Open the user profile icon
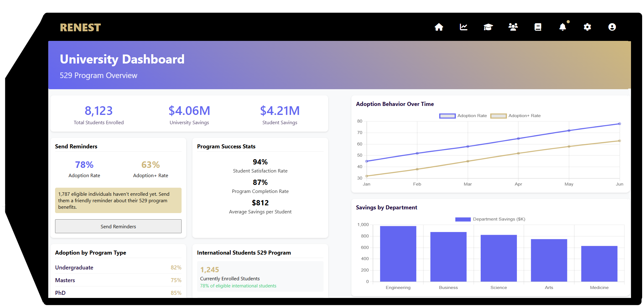The width and height of the screenshot is (644, 306). 612,27
